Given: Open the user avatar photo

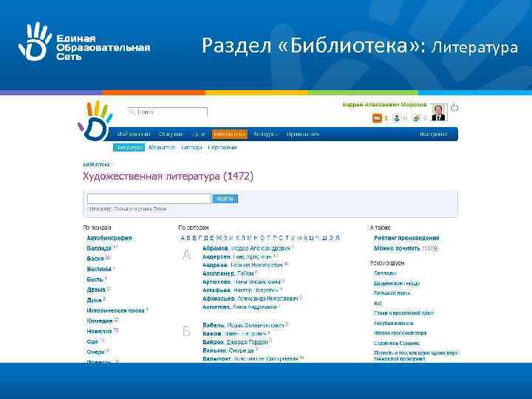Looking at the screenshot, I should point(438,112).
